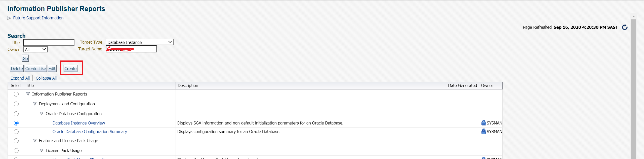Collapse the Feature and License Pack Usage node

35,141
